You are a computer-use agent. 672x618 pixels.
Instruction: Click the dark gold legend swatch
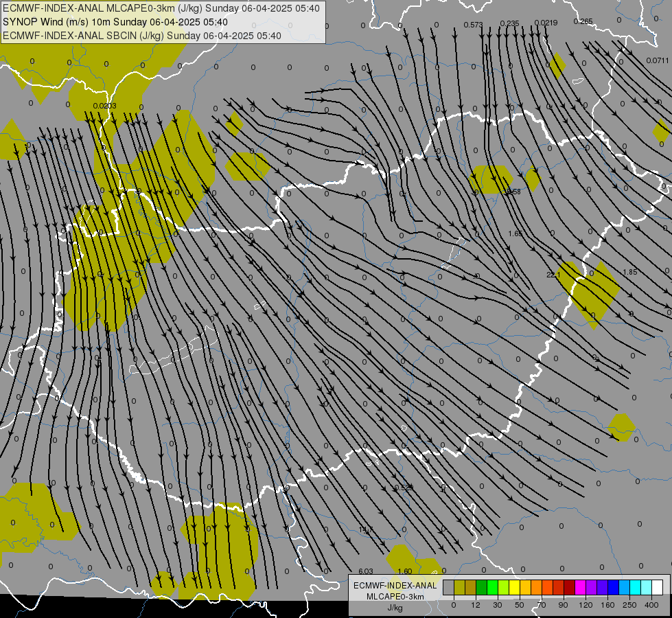tap(471, 587)
